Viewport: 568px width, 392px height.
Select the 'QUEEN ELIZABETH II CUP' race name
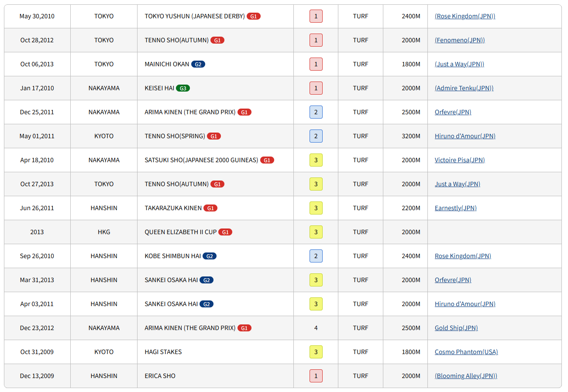point(180,232)
